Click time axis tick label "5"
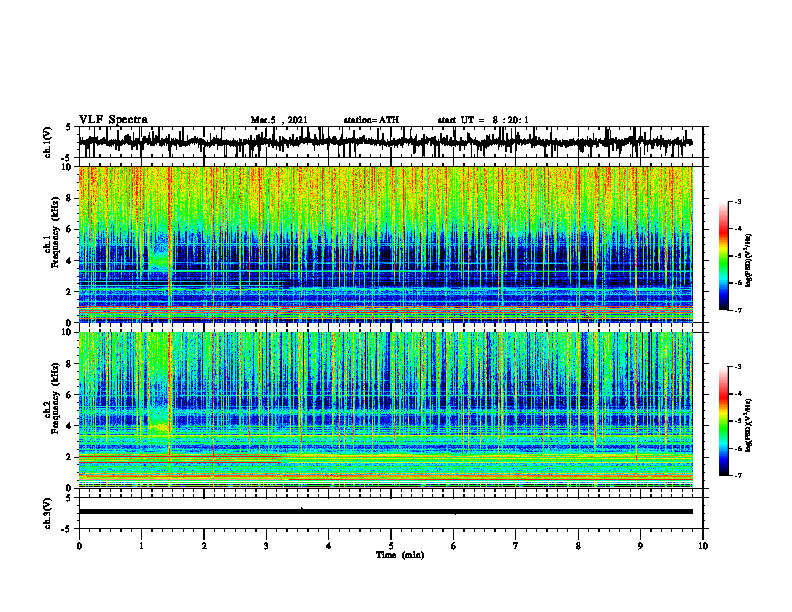The width and height of the screenshot is (792, 612). coord(391,546)
